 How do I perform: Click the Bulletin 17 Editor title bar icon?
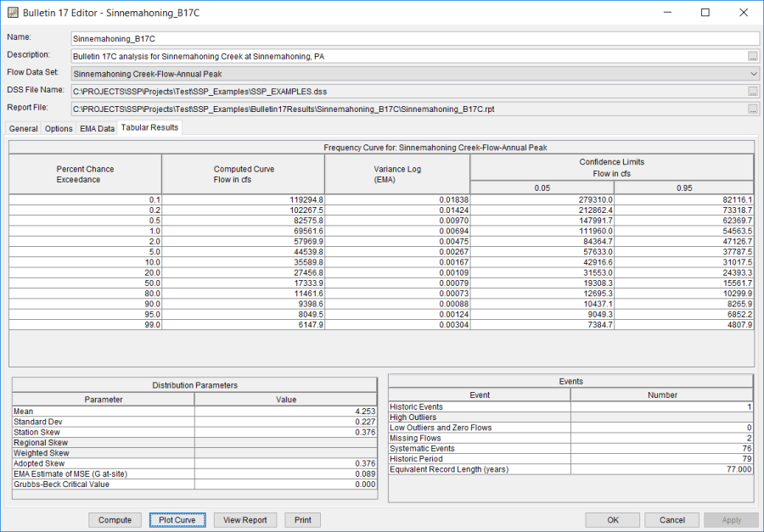point(12,12)
